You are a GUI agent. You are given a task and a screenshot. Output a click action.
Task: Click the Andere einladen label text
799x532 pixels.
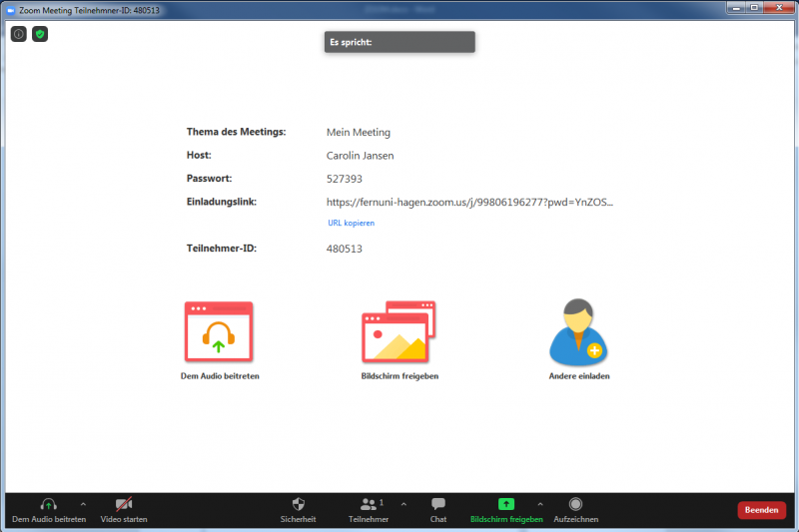(579, 376)
